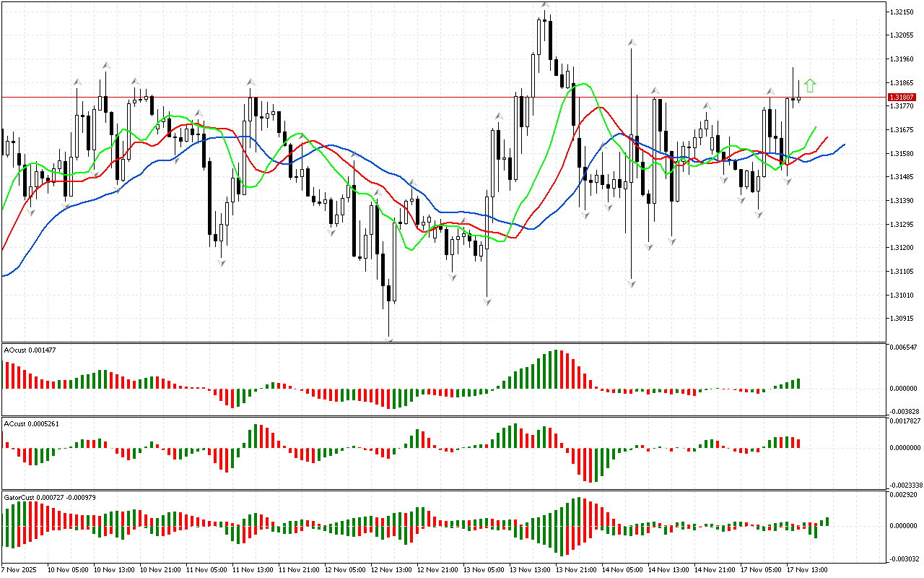Image resolution: width=924 pixels, height=578 pixels.
Task: Select the fractal arrow below the lowest candle
Action: pos(390,339)
